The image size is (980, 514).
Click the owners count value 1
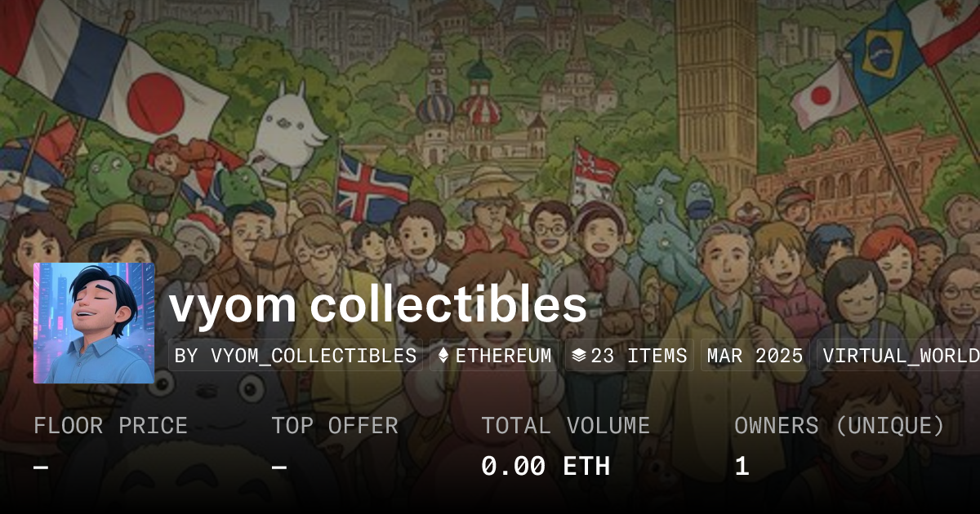pyautogui.click(x=742, y=467)
